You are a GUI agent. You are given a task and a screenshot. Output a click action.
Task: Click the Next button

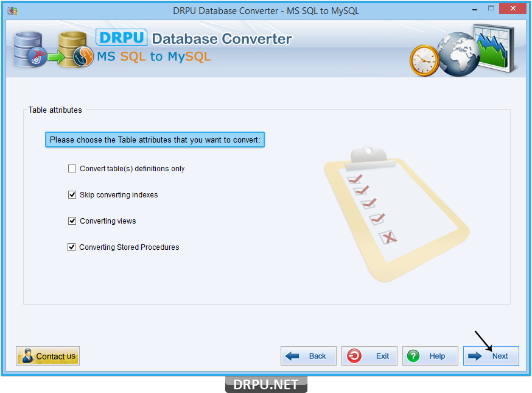pyautogui.click(x=491, y=356)
